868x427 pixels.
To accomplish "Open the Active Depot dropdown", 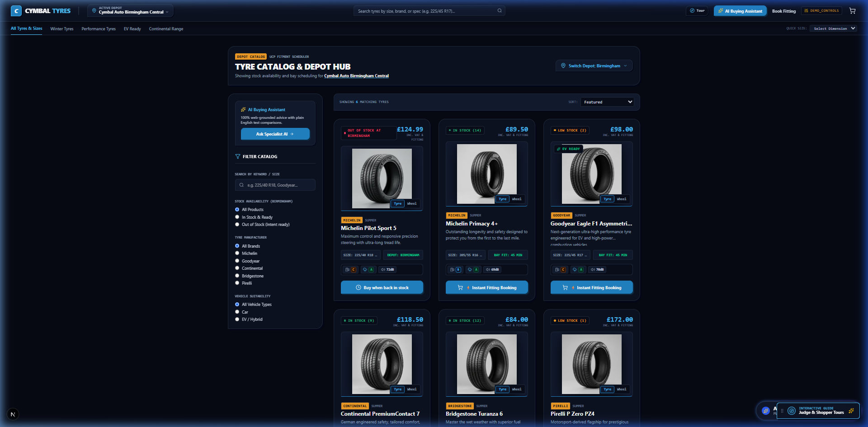I will [130, 11].
